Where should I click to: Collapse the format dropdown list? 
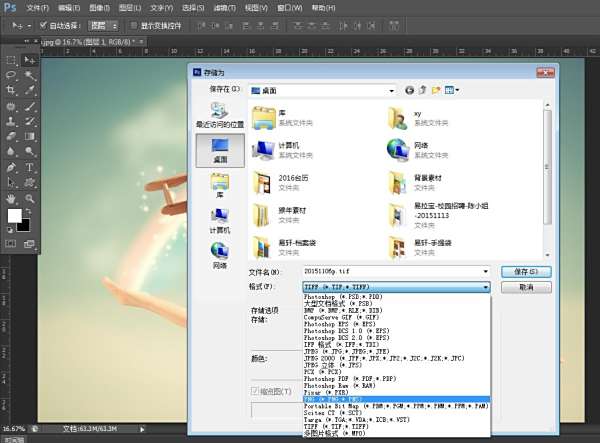(x=486, y=287)
